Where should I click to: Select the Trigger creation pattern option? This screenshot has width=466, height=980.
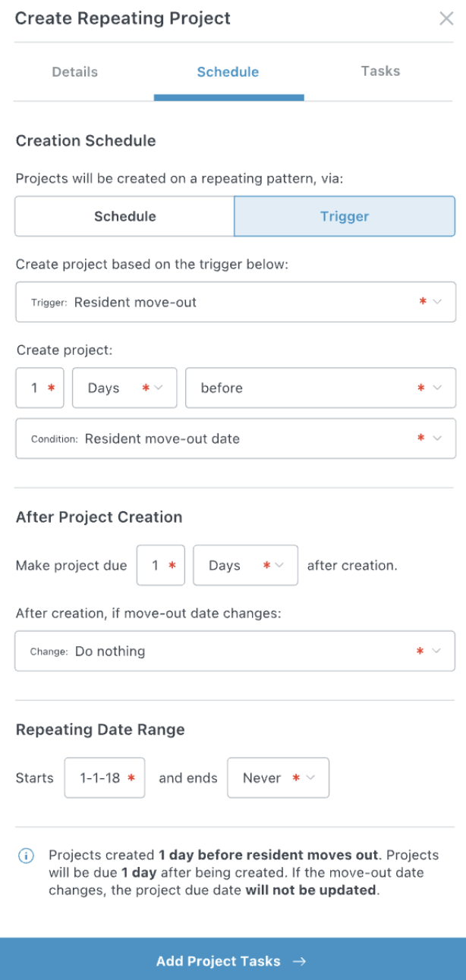click(x=345, y=216)
